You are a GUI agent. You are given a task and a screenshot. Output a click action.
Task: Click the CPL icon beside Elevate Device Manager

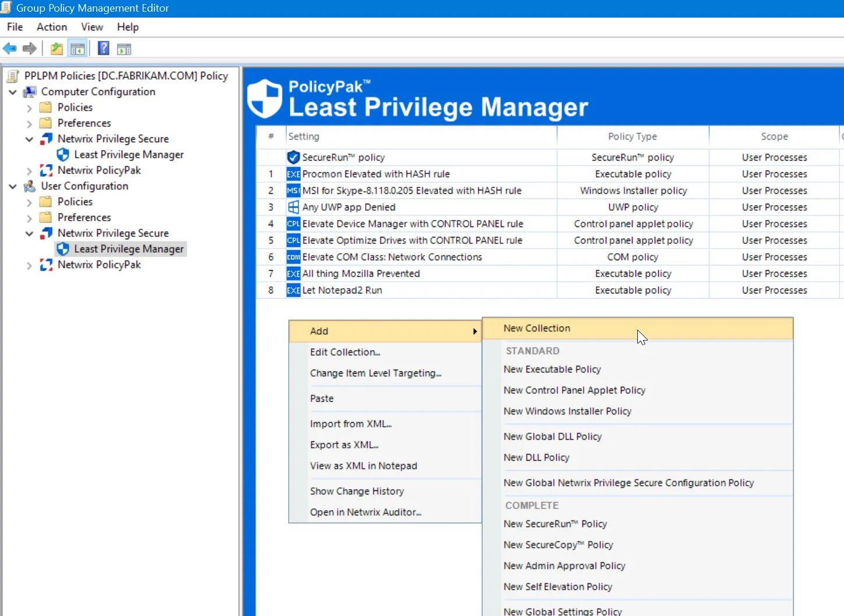(293, 224)
